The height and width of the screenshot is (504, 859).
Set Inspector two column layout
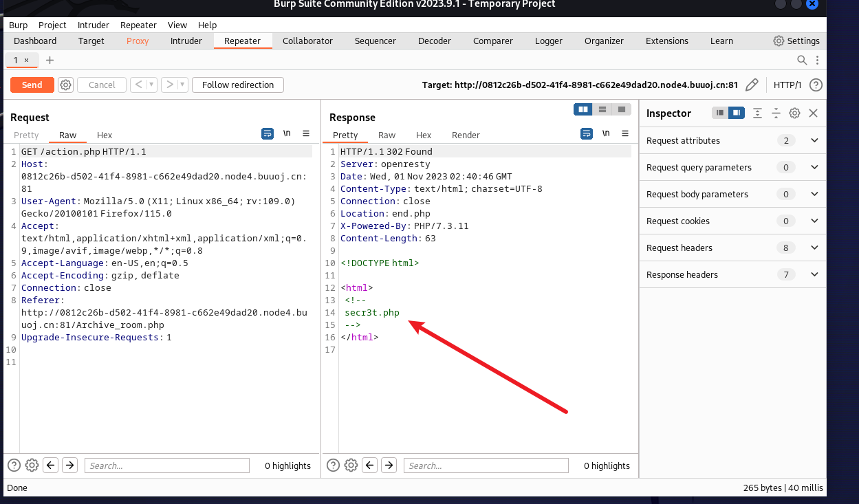pyautogui.click(x=736, y=113)
